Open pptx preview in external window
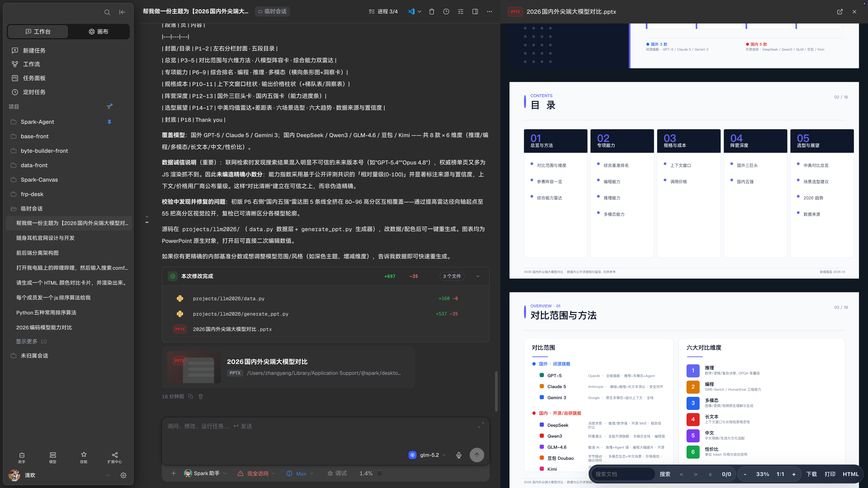Image resolution: width=868 pixels, height=488 pixels. (840, 12)
